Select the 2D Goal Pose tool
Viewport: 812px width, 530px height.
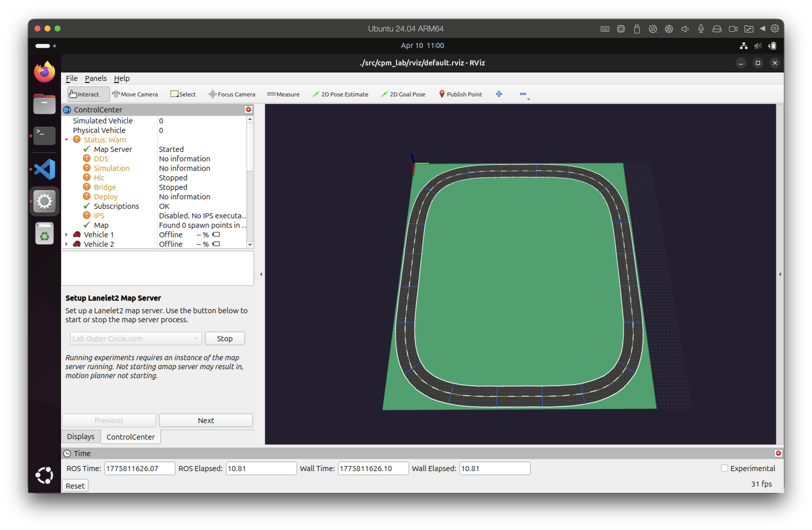403,94
